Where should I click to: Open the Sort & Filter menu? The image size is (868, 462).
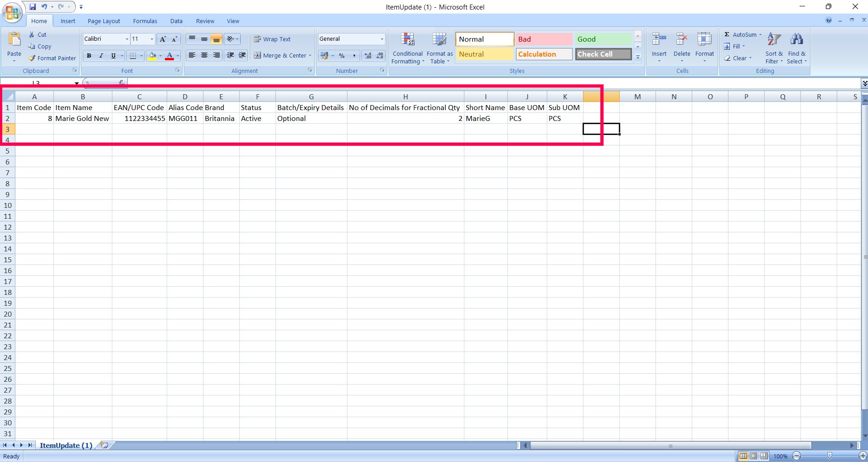774,48
